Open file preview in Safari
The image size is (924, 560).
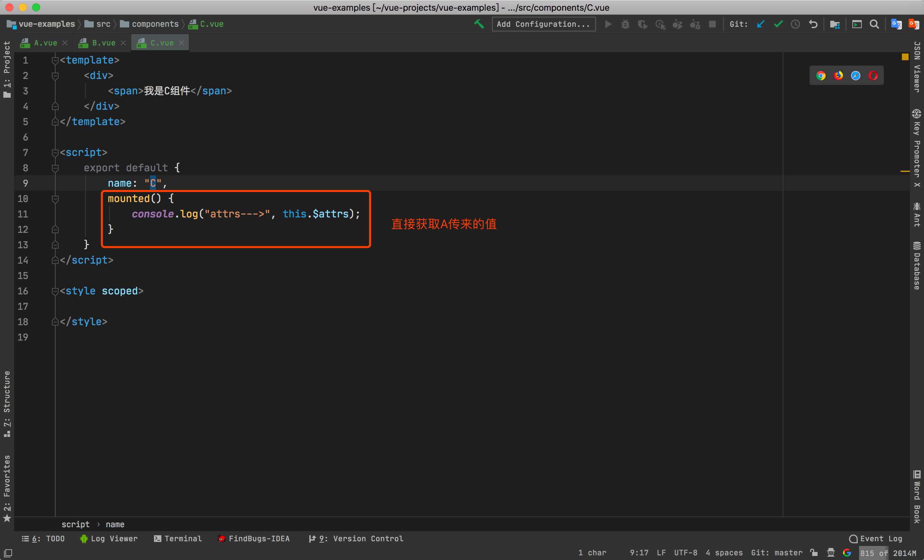tap(856, 76)
